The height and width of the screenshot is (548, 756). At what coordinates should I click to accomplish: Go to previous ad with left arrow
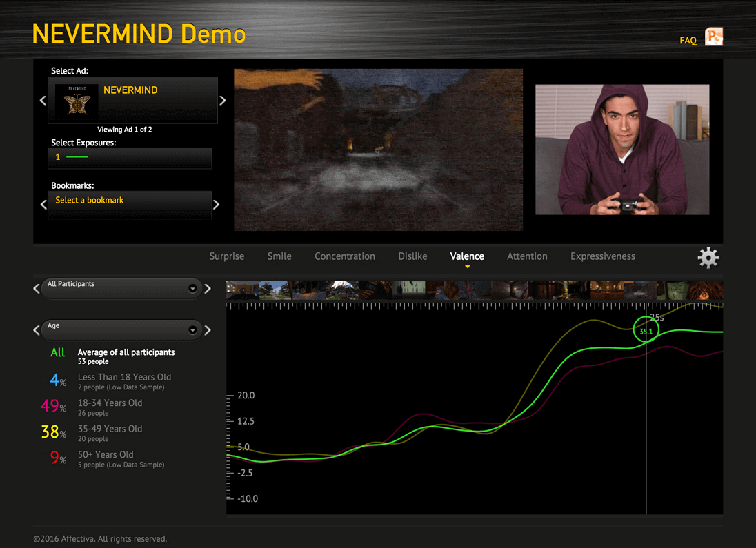[x=43, y=100]
